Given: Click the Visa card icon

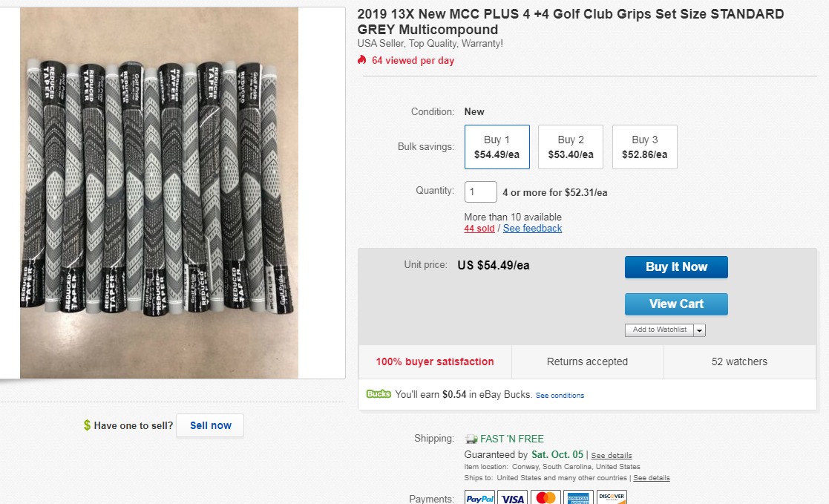Looking at the screenshot, I should point(513,498).
